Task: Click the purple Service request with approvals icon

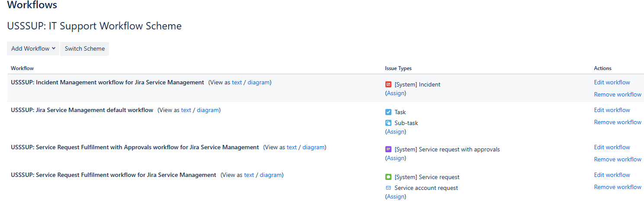Action: point(388,149)
